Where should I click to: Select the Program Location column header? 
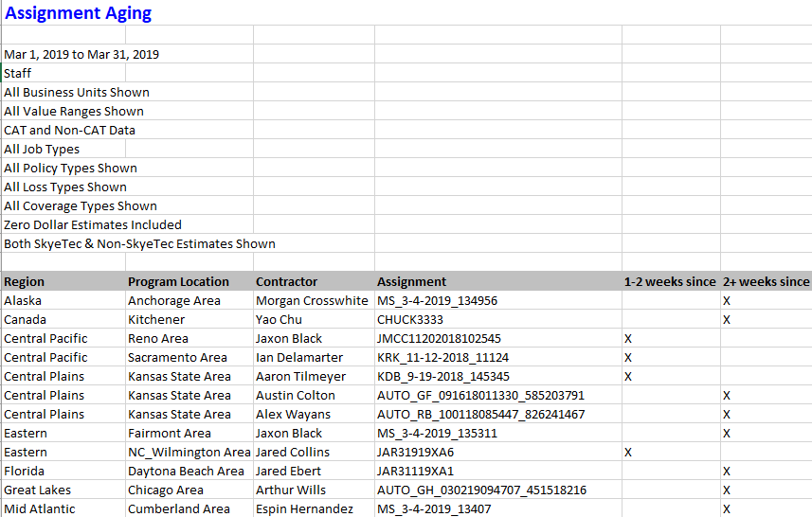click(x=178, y=281)
